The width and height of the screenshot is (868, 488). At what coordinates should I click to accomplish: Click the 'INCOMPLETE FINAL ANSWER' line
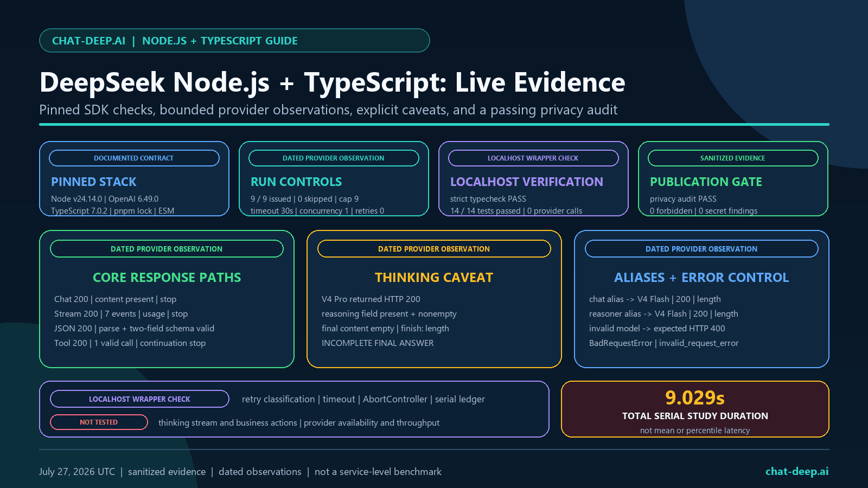pos(378,343)
